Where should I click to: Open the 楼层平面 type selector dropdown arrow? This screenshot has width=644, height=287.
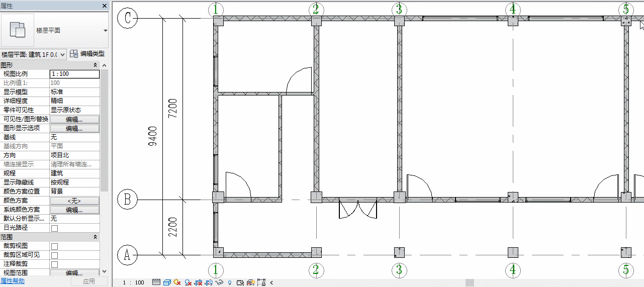click(105, 31)
